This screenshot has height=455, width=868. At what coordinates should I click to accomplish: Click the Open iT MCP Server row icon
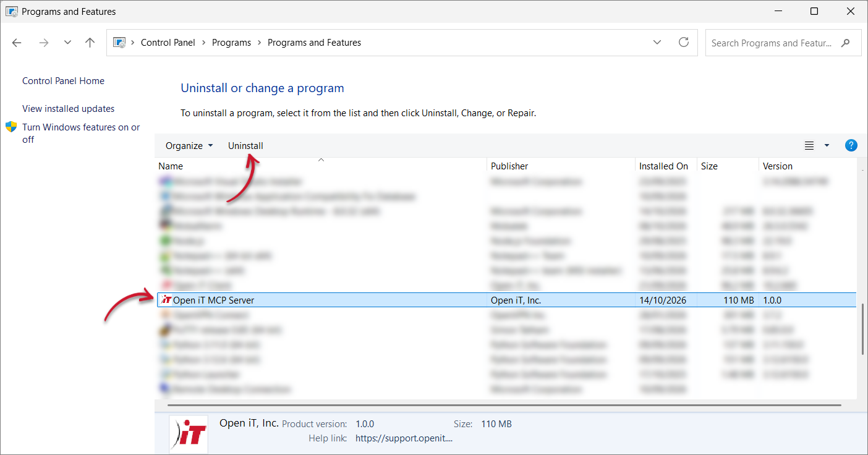166,300
